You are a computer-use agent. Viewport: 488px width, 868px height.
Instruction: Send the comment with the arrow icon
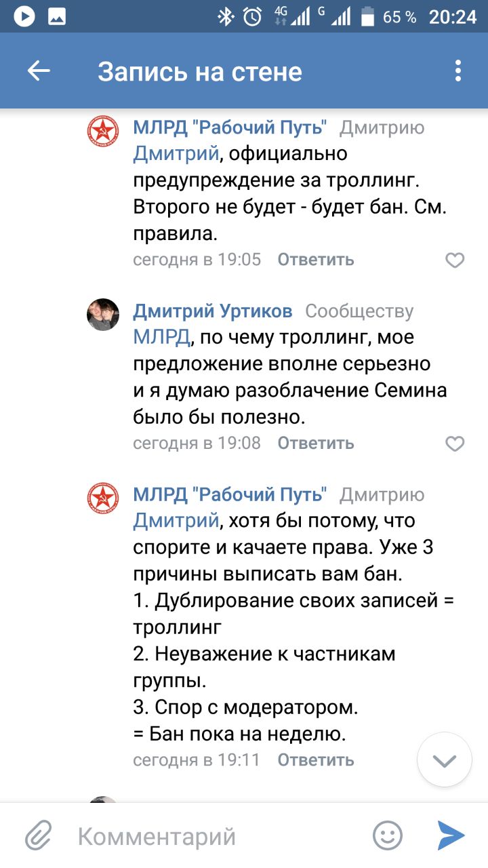tap(451, 835)
